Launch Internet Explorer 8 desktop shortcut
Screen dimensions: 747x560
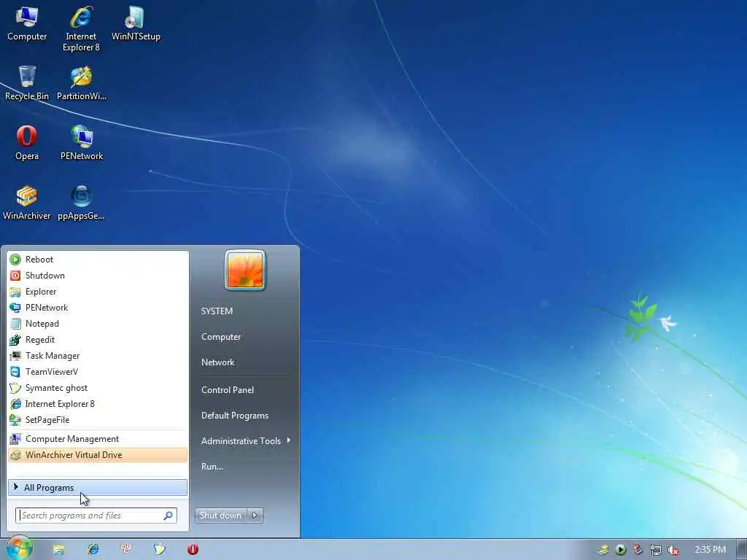[x=81, y=28]
